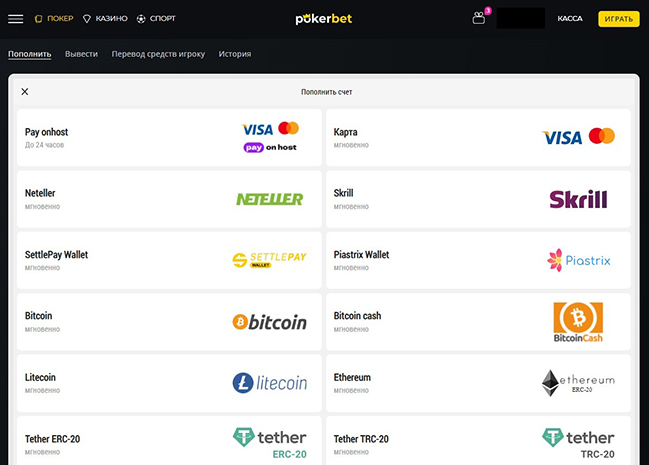Go to the Казино section
This screenshot has height=465, width=649.
(x=105, y=18)
